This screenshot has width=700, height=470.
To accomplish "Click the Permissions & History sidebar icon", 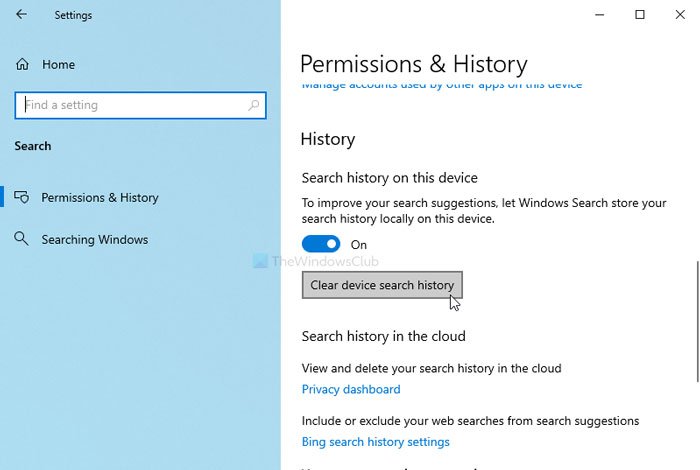I will tap(22, 198).
